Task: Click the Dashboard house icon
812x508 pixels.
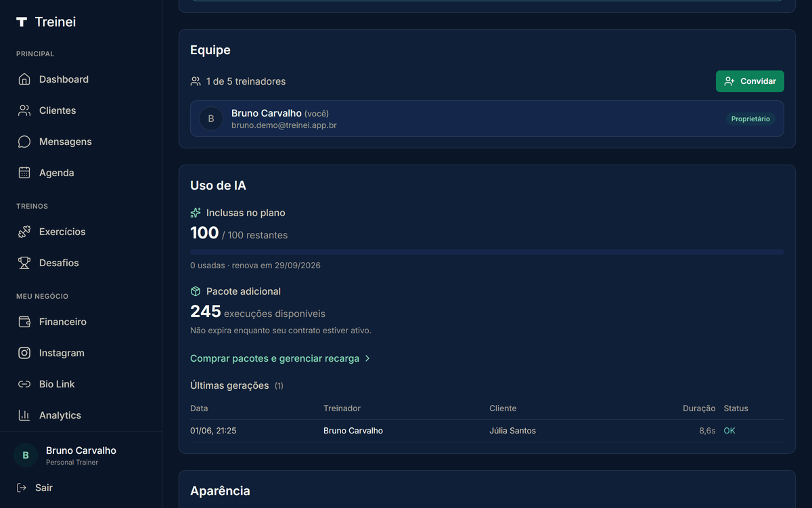Action: click(x=24, y=79)
